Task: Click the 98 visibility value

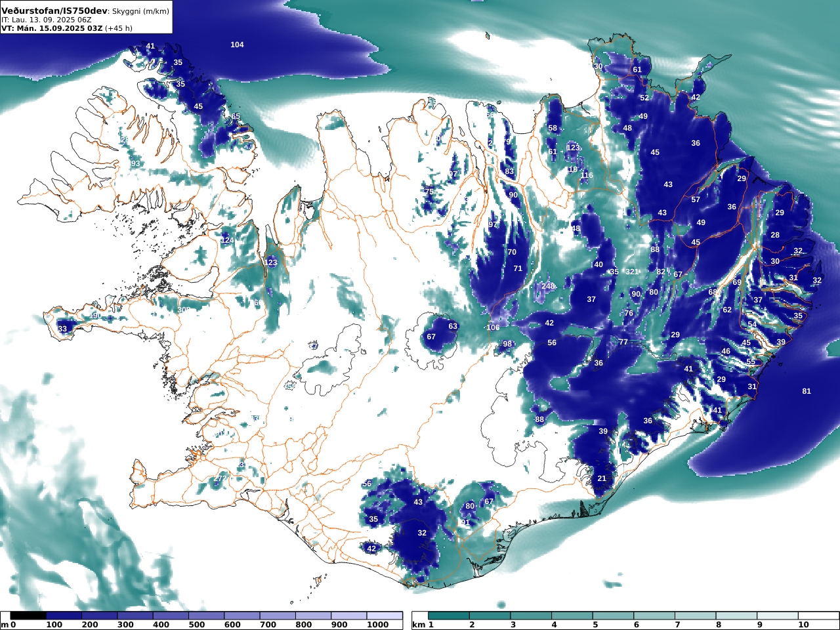Action: (x=507, y=344)
